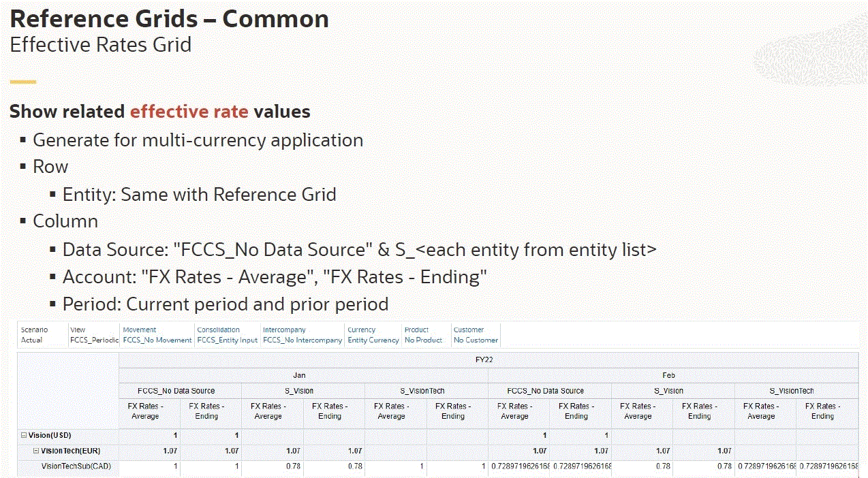Open the FCCS_No Movement member selector
The height and width of the screenshot is (478, 868).
coord(157,340)
